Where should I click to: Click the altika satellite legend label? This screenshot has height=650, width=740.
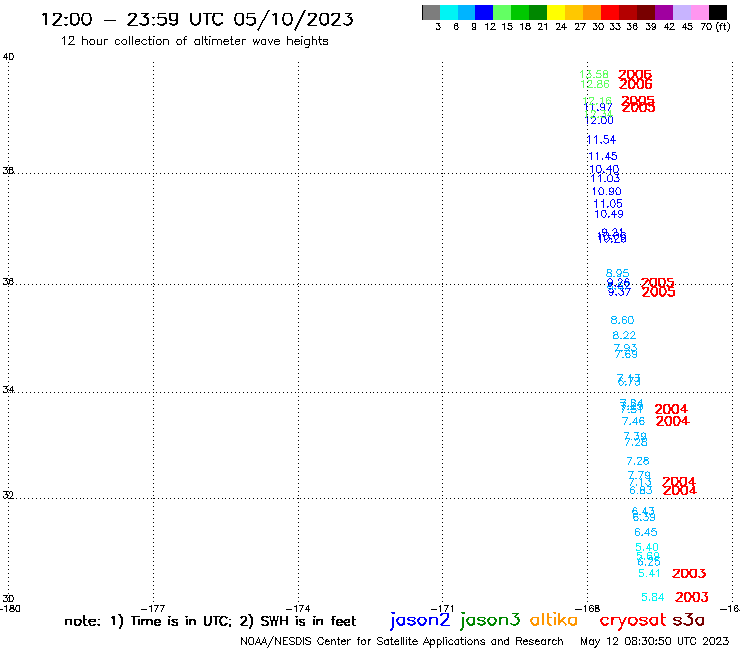tap(553, 620)
